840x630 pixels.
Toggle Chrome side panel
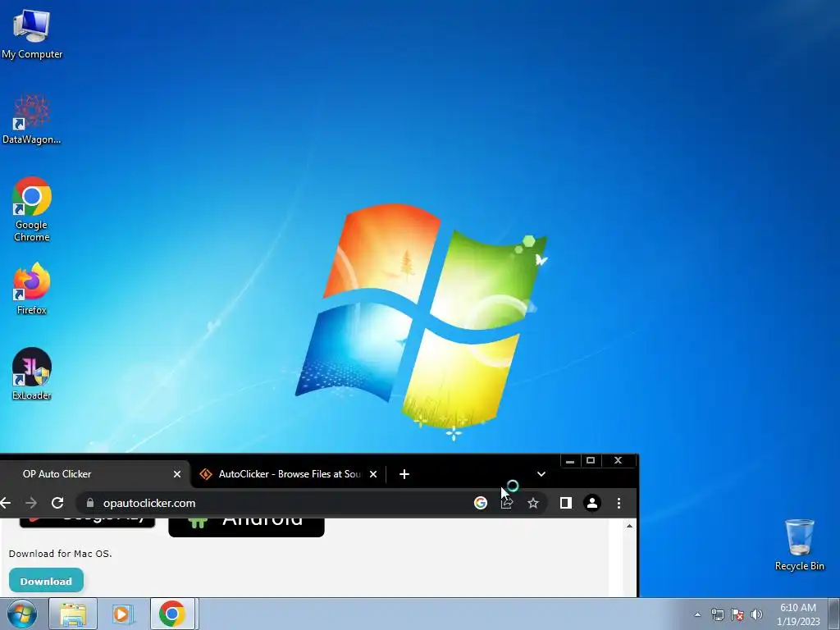(566, 503)
